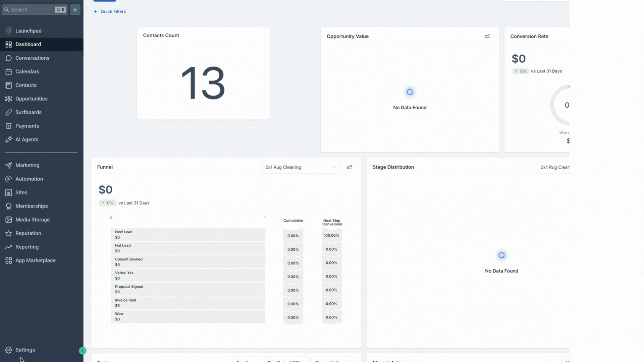Click the Contacts Count number 13
The width and height of the screenshot is (644, 362).
[203, 83]
